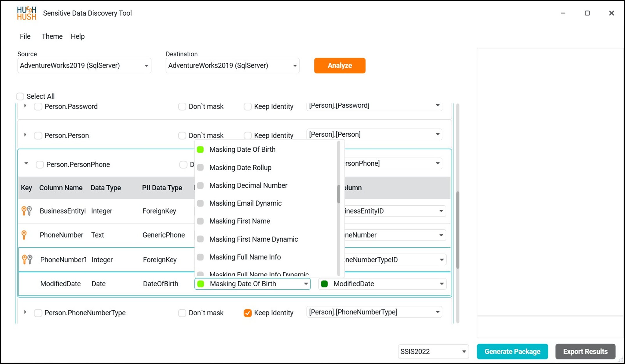Viewport: 625px width, 364px height.
Task: Open the Theme menu
Action: pos(52,36)
